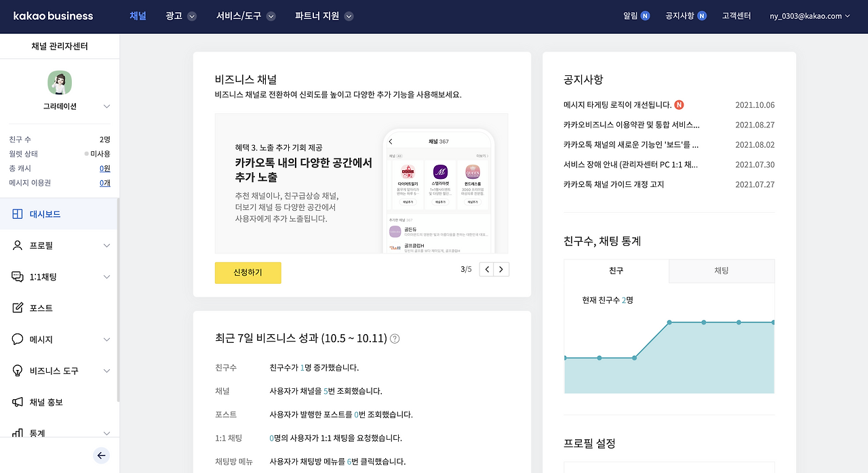This screenshot has width=868, height=473.
Task: Expand the 통계 sidebar chevron
Action: click(106, 433)
